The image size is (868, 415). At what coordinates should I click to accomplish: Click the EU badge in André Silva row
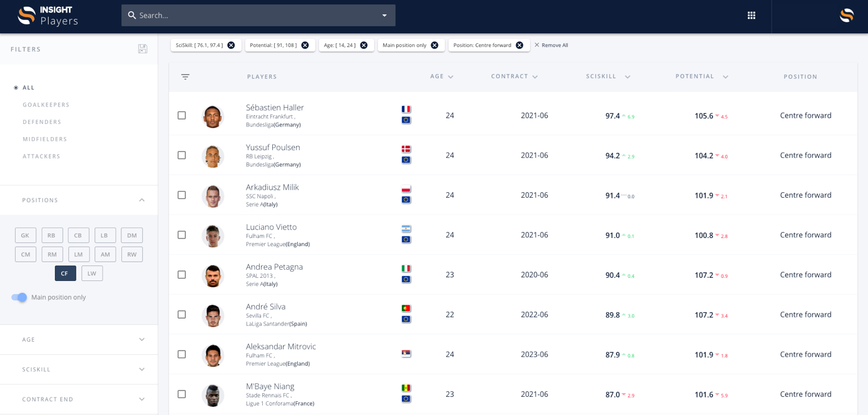406,319
